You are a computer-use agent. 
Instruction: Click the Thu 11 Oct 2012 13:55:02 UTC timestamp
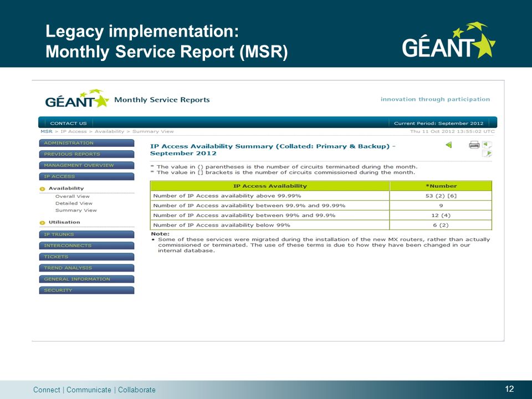click(452, 131)
